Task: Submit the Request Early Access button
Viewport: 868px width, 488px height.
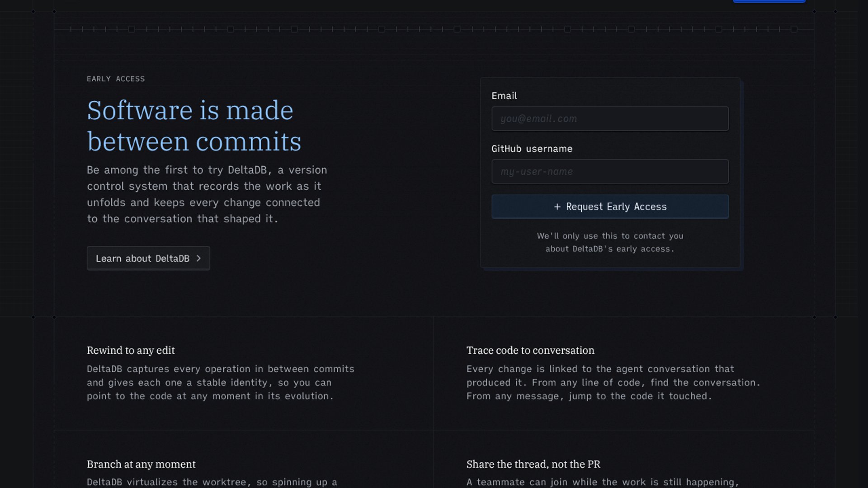Action: (x=610, y=206)
